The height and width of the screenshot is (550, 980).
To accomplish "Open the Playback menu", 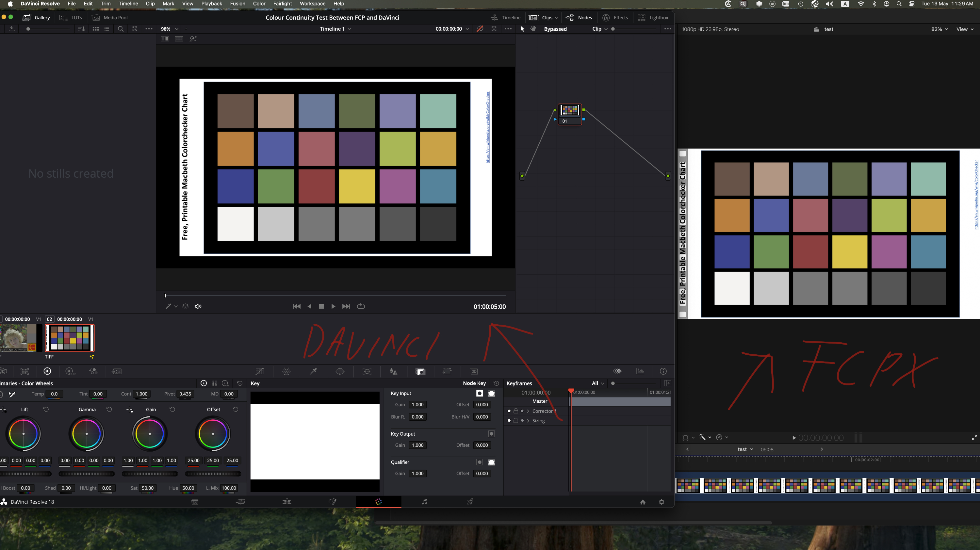I will click(212, 4).
